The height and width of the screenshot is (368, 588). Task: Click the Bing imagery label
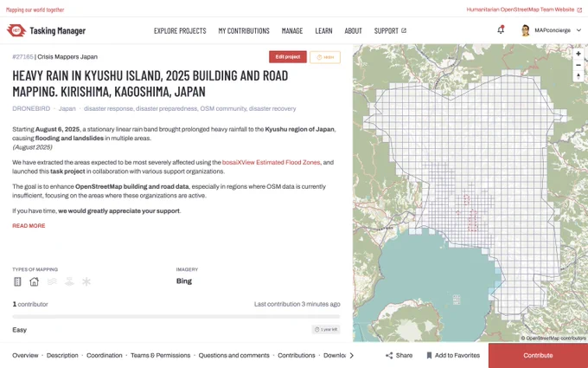[x=184, y=281]
